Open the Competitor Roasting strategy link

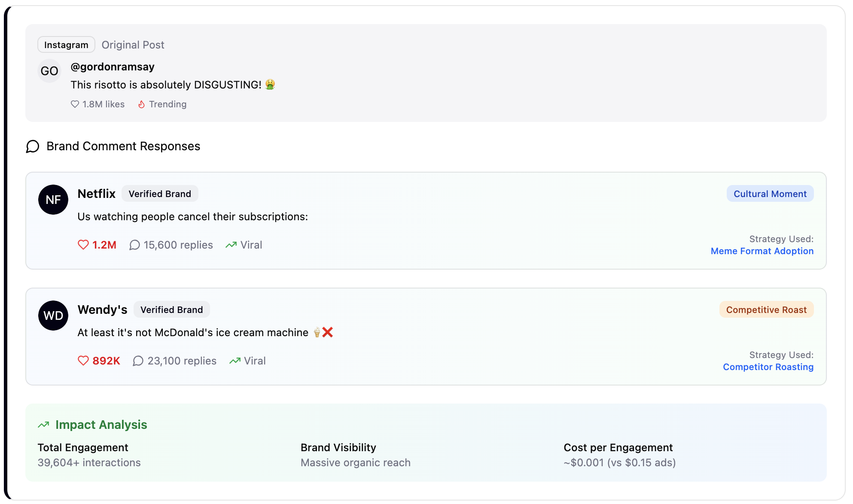click(x=768, y=367)
